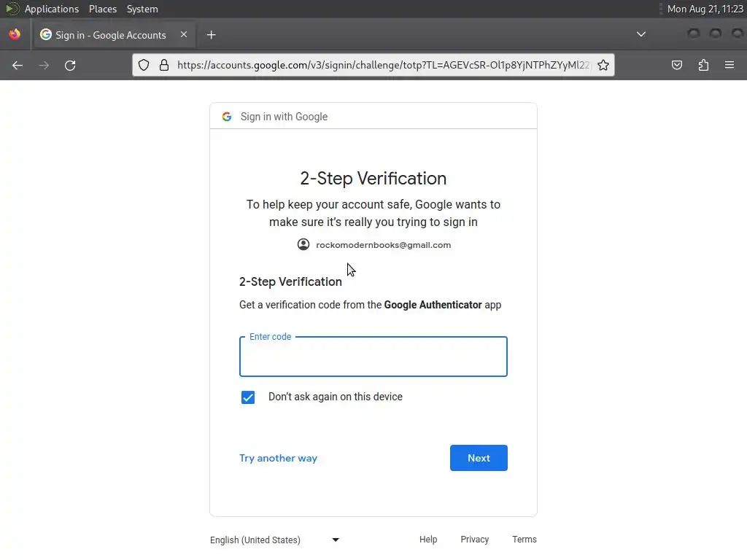Click the shield tracking protection icon
This screenshot has height=560, width=747.
coord(144,66)
